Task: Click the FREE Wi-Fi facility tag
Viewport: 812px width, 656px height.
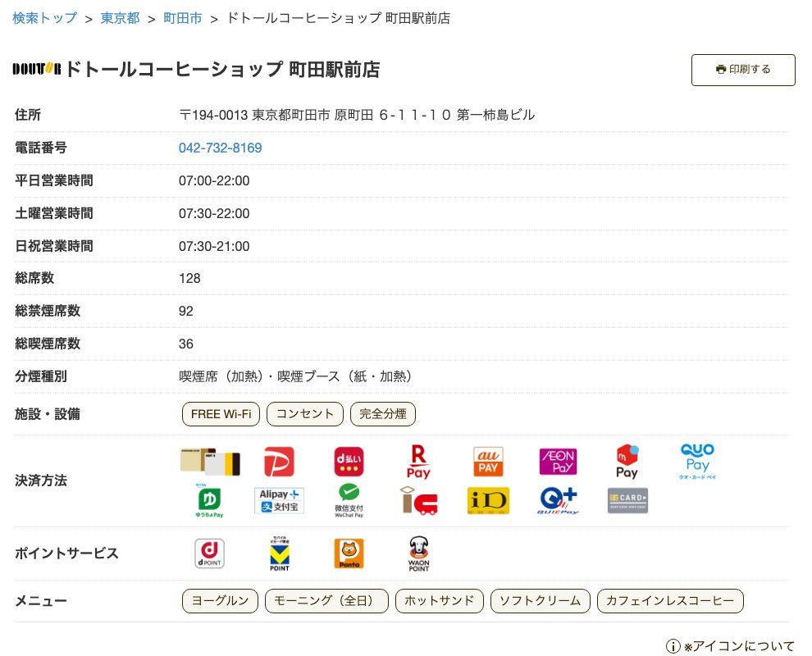Action: pyautogui.click(x=221, y=414)
